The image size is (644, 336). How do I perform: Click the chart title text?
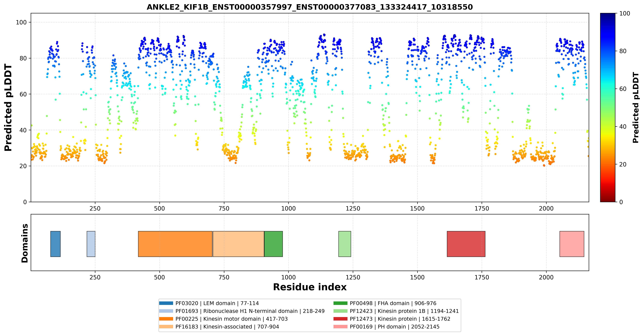click(x=310, y=7)
